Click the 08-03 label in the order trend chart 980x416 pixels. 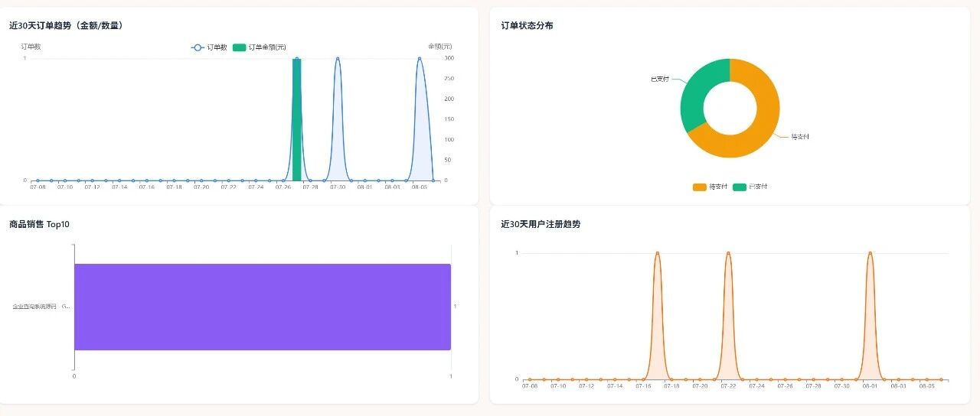point(392,187)
